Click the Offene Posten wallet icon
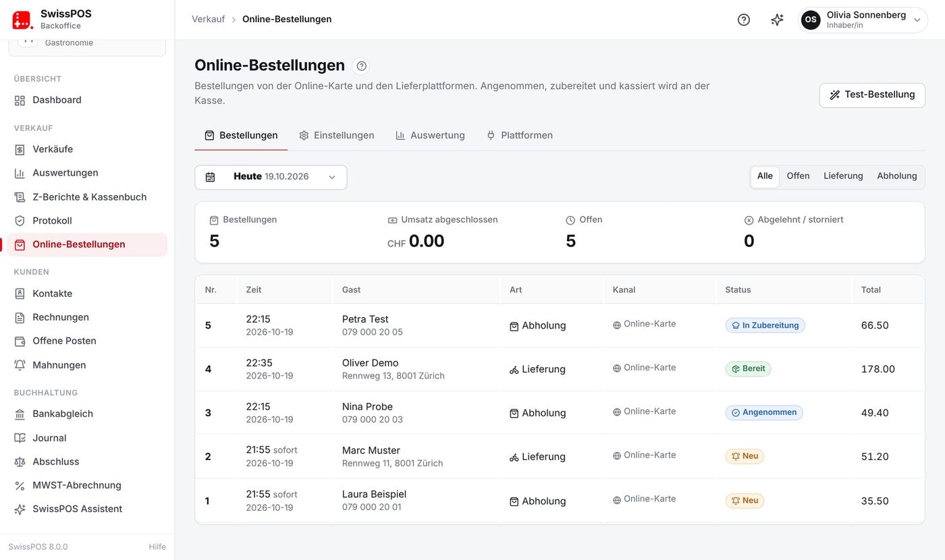This screenshot has width=945, height=560. coord(20,341)
